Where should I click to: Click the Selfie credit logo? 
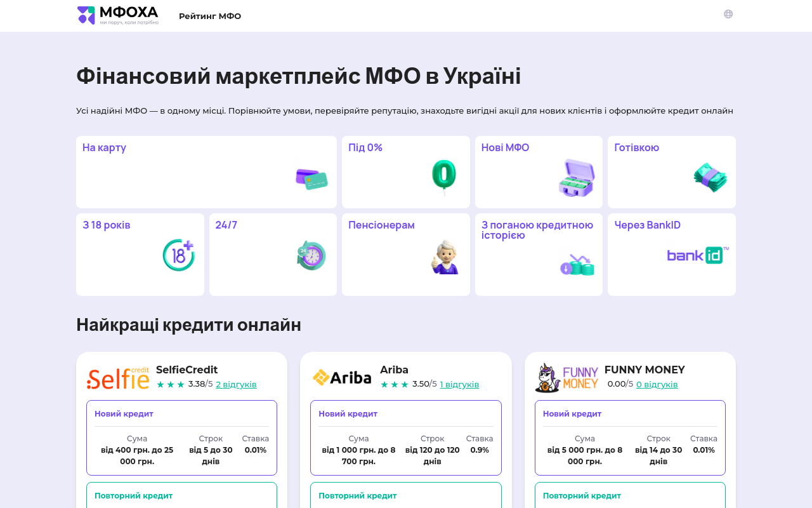(119, 378)
